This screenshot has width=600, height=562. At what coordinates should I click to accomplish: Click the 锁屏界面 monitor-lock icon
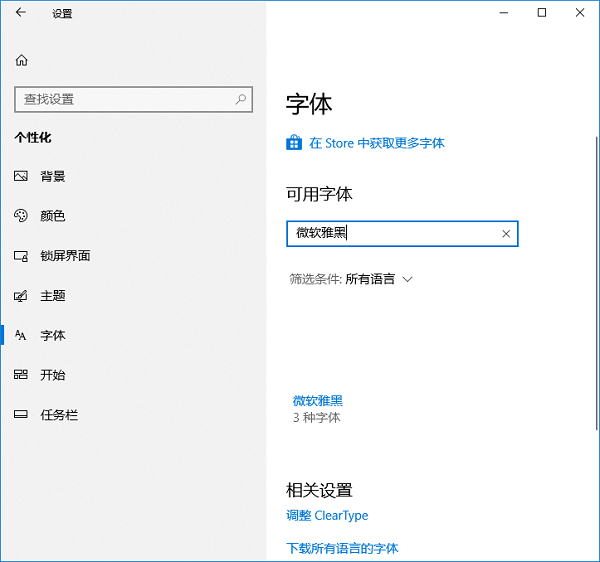point(21,256)
